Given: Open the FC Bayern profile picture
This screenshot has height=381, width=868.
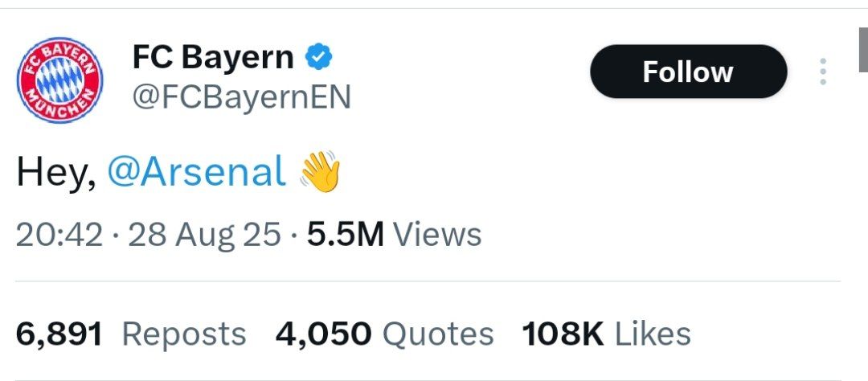Looking at the screenshot, I should pos(61,80).
